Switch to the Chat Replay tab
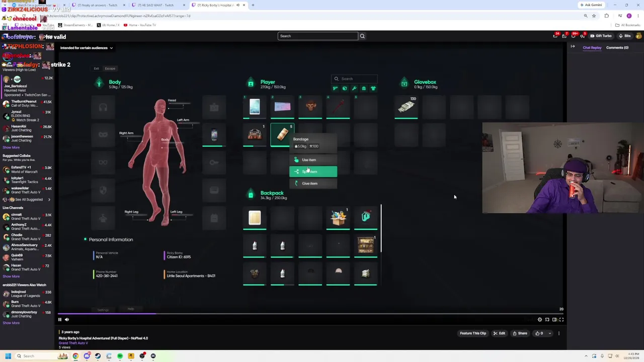 [x=592, y=47]
